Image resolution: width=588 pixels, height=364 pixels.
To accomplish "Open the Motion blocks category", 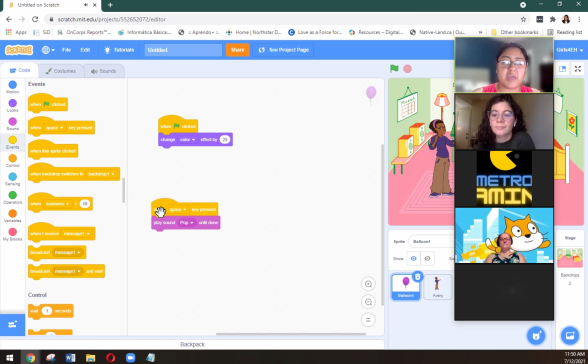I will point(12,87).
